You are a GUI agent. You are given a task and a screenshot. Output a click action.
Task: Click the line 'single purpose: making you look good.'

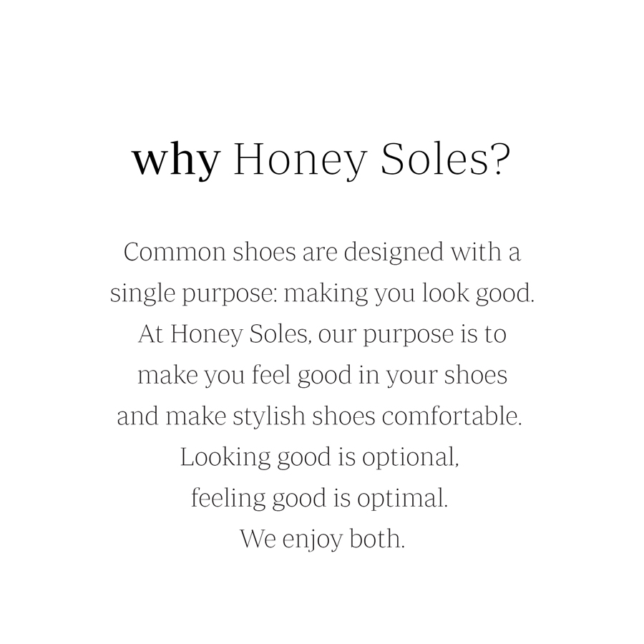tap(323, 293)
